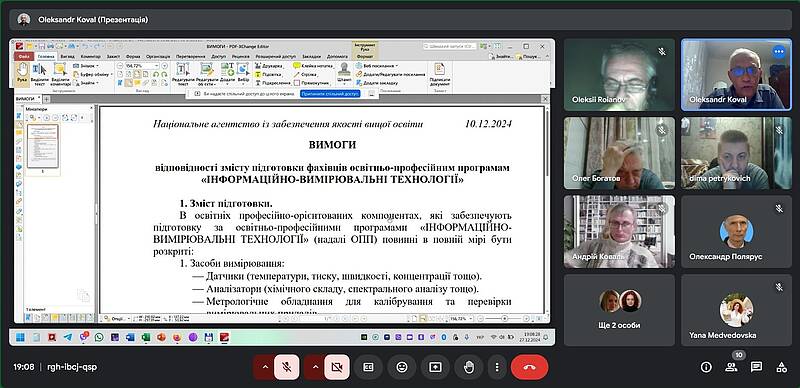
Task: Open options on Oleksandr Koval's video tile
Action: pyautogui.click(x=778, y=51)
